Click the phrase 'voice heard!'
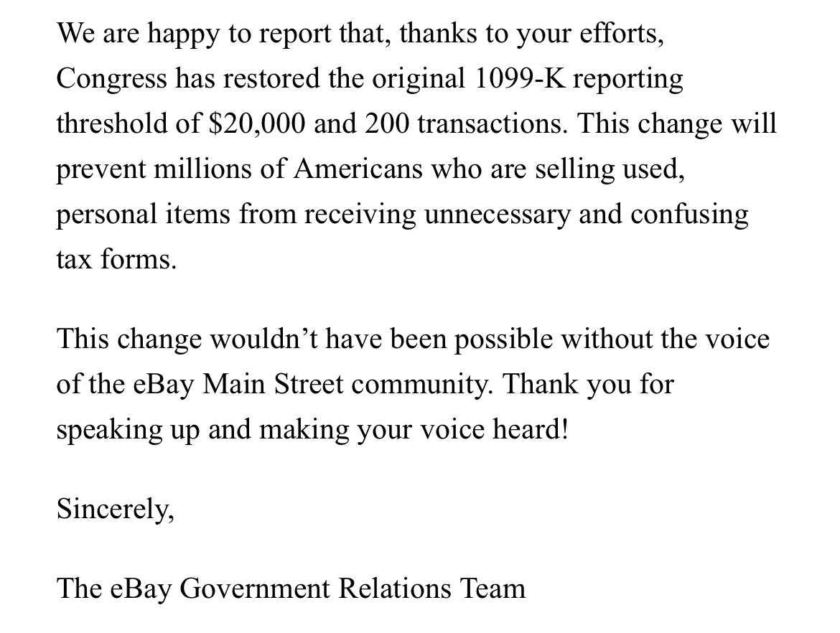Viewport: 840px width, 633px height. pos(493,430)
